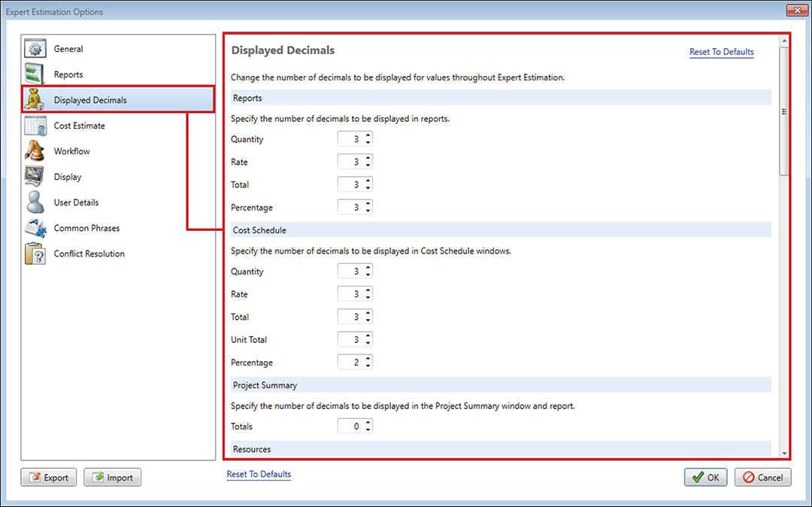Increase Cost Schedule Percentage decimals
This screenshot has width=812, height=507.
coord(368,359)
